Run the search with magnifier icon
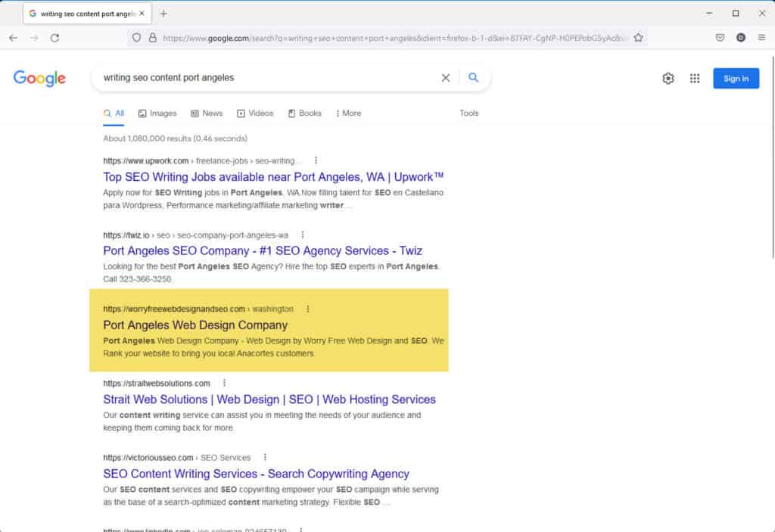Screen dimensions: 775x532 [474, 78]
